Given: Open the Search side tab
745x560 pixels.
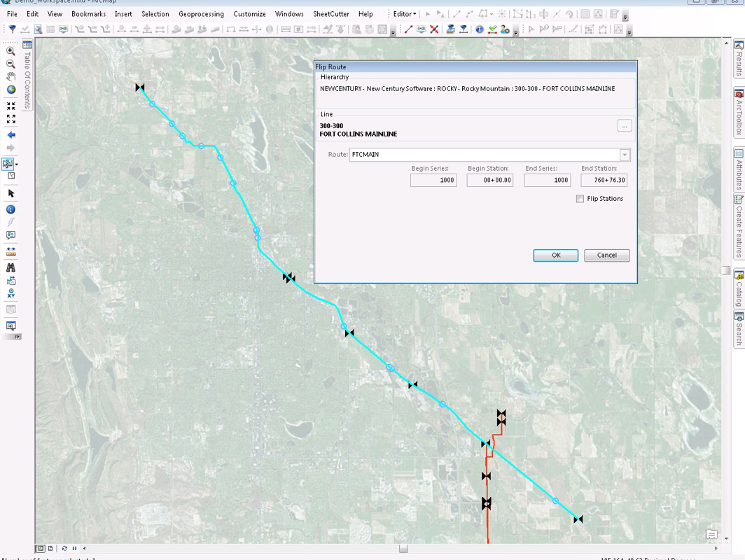Looking at the screenshot, I should click(739, 330).
